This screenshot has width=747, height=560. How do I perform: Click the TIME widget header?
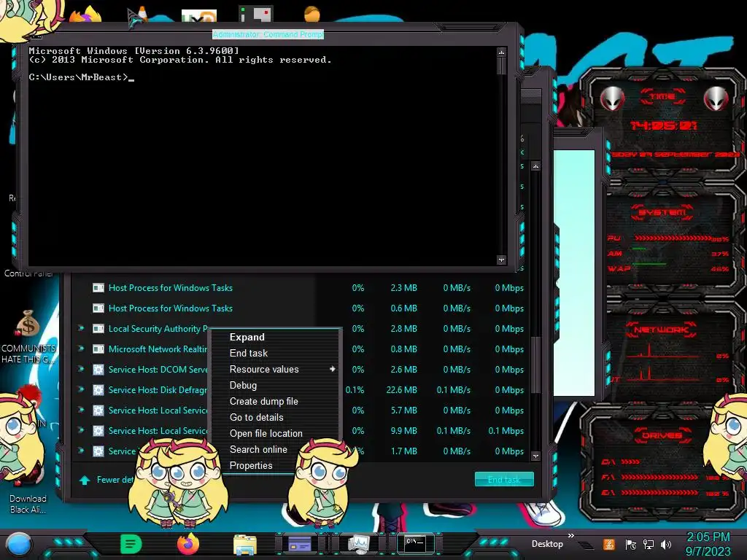click(x=662, y=97)
